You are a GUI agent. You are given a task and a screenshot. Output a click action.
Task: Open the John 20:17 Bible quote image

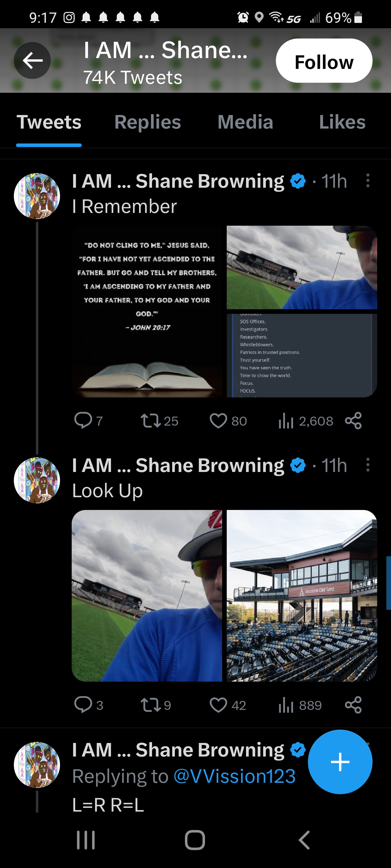point(147,311)
